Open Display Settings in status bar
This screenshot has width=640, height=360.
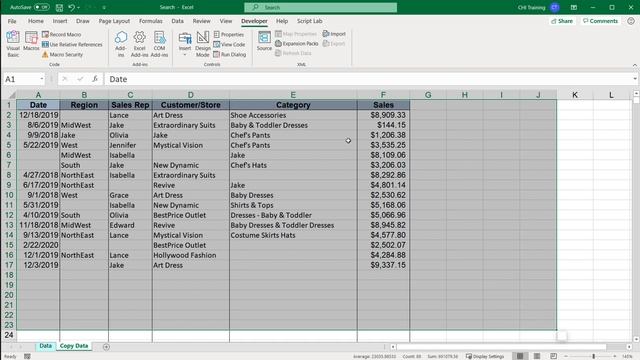(485, 356)
